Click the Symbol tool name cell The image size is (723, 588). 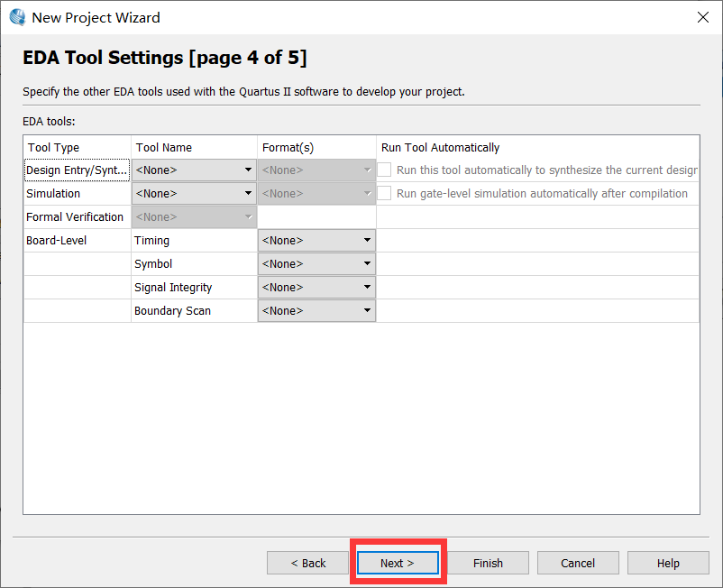point(194,264)
